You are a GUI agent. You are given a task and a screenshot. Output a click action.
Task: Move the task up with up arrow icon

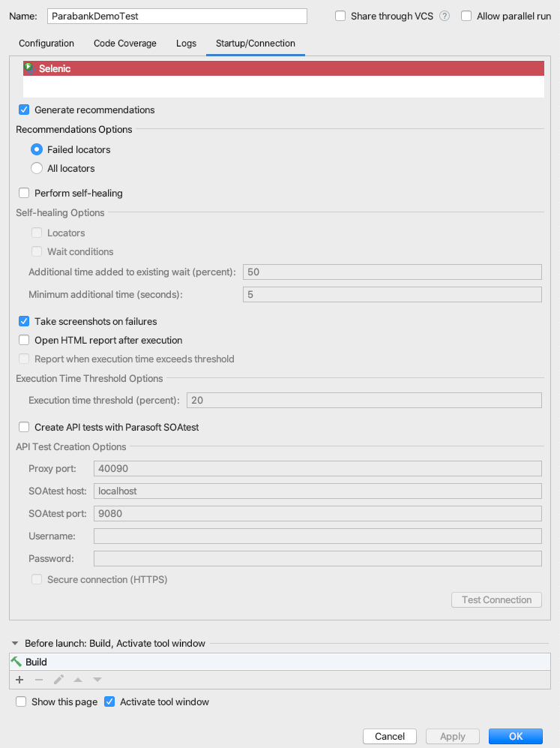pos(78,680)
